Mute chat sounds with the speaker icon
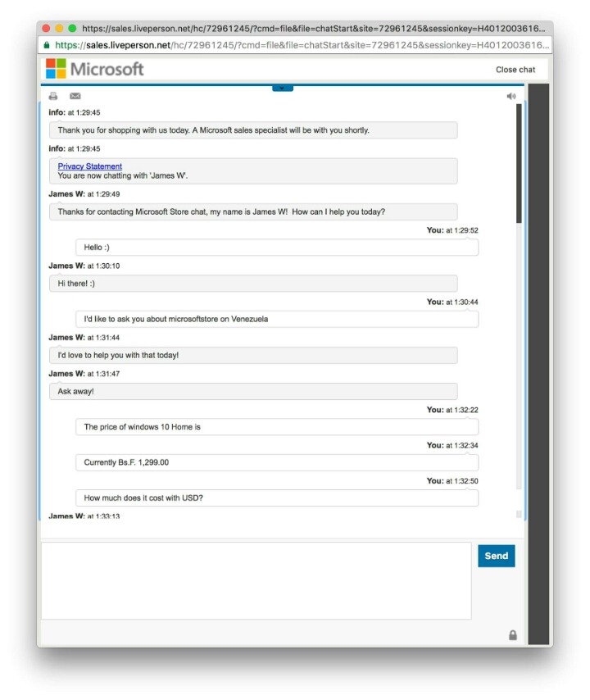The height and width of the screenshot is (700, 590). tap(511, 96)
